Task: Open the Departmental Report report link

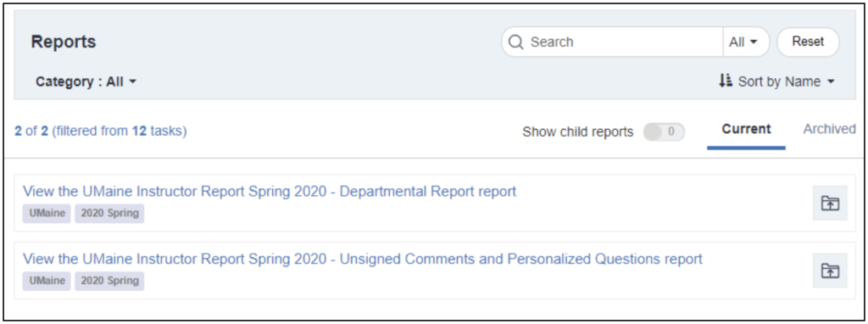Action: point(269,192)
